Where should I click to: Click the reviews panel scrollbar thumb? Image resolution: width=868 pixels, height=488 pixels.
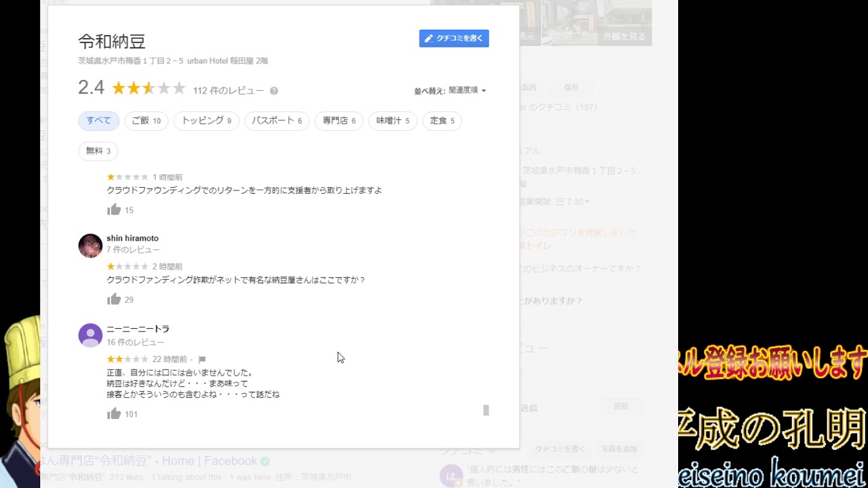tap(486, 410)
